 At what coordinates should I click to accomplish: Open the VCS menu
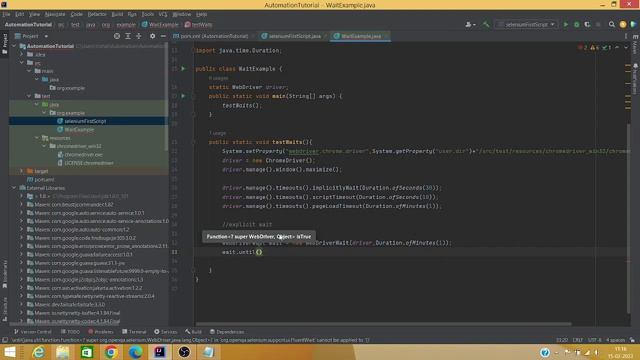pyautogui.click(x=163, y=14)
